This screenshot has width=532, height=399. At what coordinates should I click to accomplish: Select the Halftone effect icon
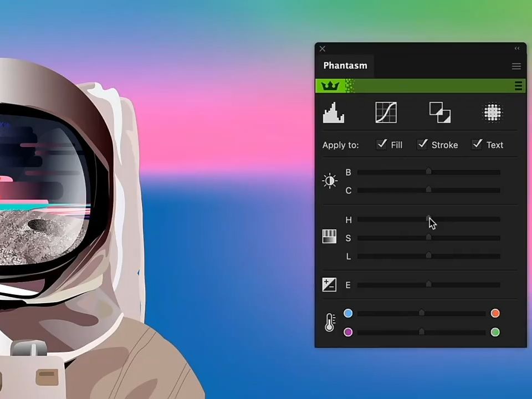492,112
